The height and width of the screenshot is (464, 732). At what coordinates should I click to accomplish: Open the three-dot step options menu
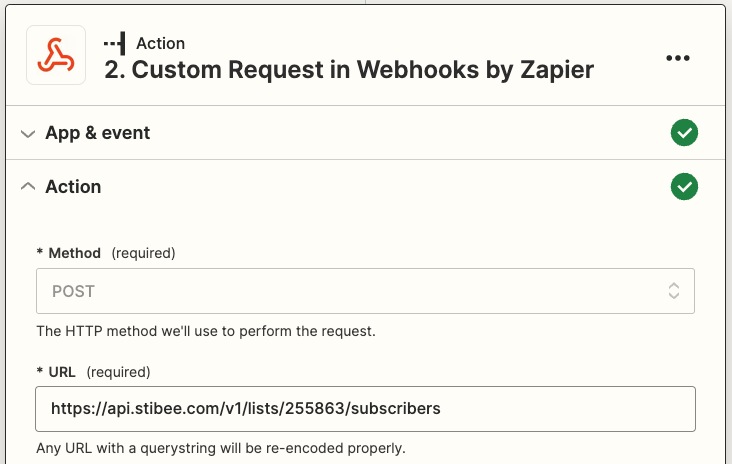[x=678, y=58]
